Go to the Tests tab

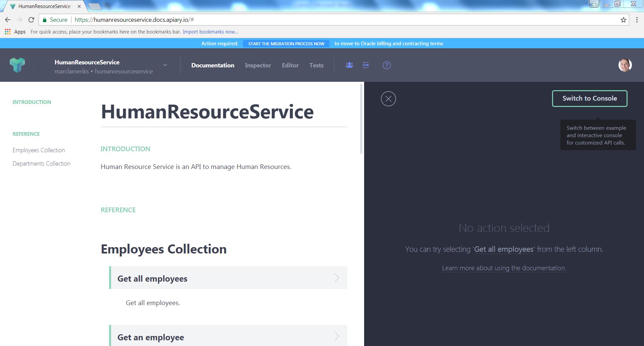(316, 65)
